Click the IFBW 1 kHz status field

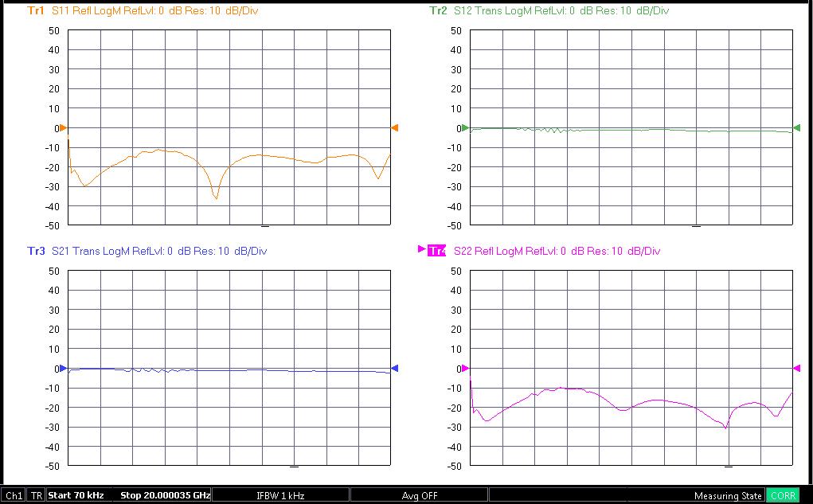point(280,496)
